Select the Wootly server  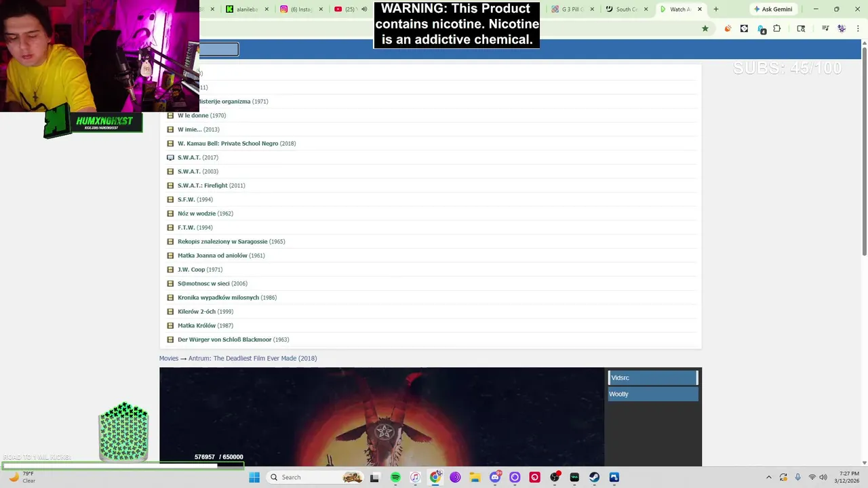[653, 394]
